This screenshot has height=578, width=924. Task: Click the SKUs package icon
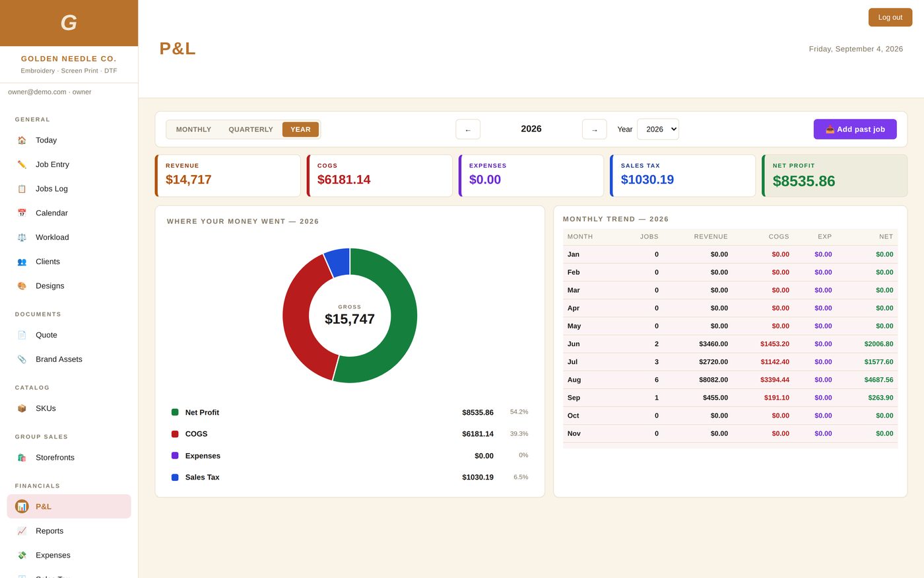pyautogui.click(x=22, y=408)
